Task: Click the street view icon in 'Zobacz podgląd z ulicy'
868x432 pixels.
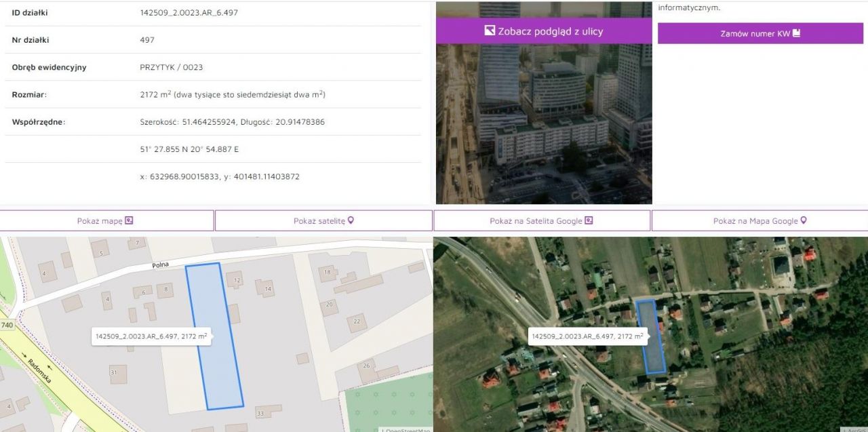Action: tap(488, 30)
